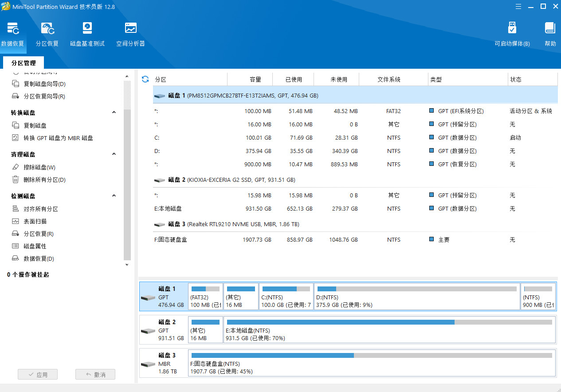The width and height of the screenshot is (561, 392).
Task: Click 表面扫描 icon in sidebar
Action: pyautogui.click(x=16, y=221)
